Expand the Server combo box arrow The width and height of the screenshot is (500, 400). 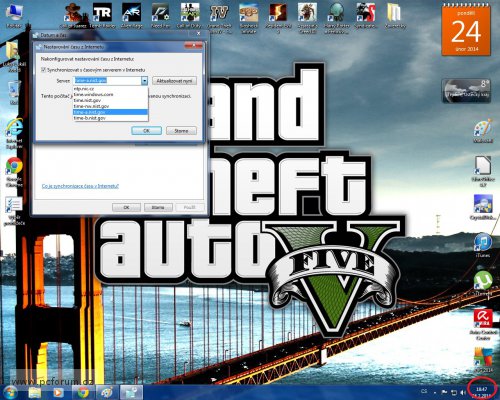144,81
